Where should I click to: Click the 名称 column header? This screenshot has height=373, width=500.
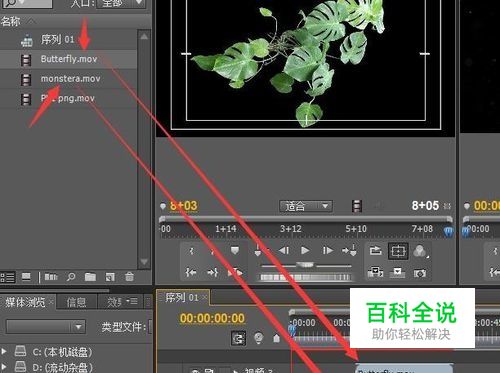click(x=10, y=21)
